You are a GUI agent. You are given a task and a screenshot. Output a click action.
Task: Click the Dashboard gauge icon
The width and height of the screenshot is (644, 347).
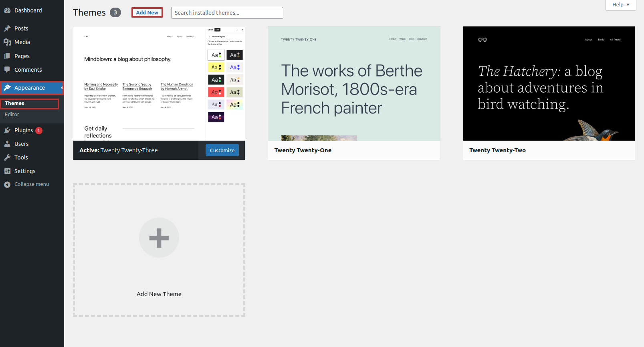7,10
